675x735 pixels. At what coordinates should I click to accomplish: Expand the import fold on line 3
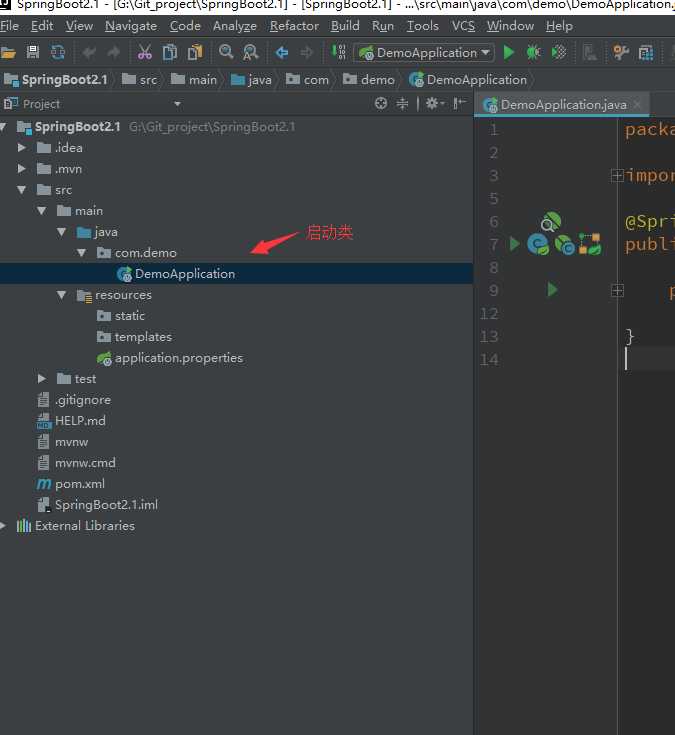coord(617,175)
